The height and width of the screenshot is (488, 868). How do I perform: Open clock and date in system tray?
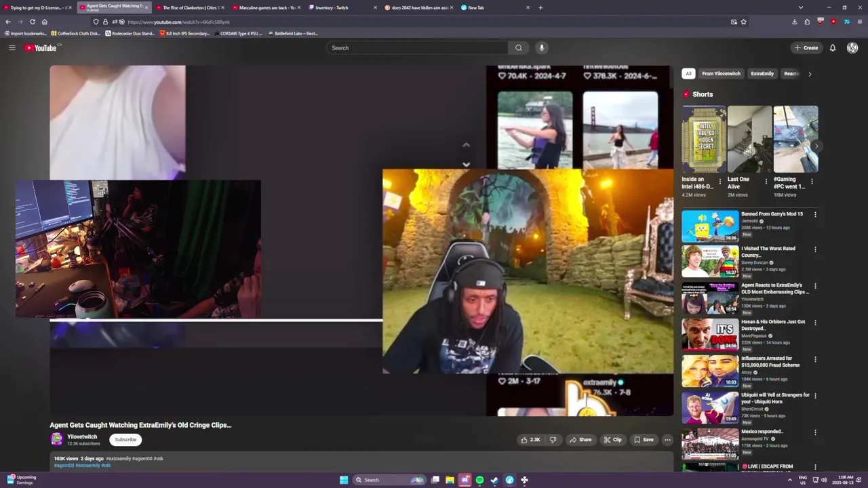[842, 480]
